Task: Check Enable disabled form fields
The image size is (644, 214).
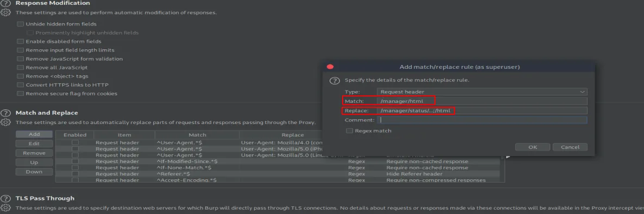Action: (x=21, y=41)
